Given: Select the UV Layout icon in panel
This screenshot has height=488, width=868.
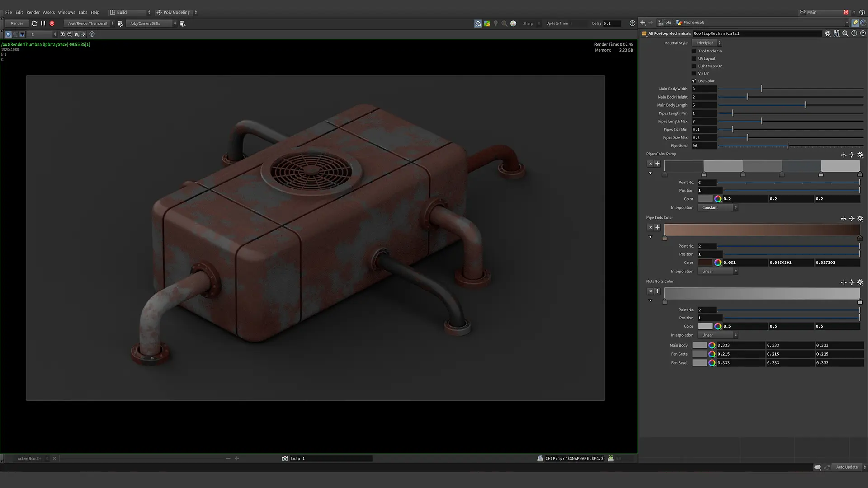Looking at the screenshot, I should [x=694, y=58].
